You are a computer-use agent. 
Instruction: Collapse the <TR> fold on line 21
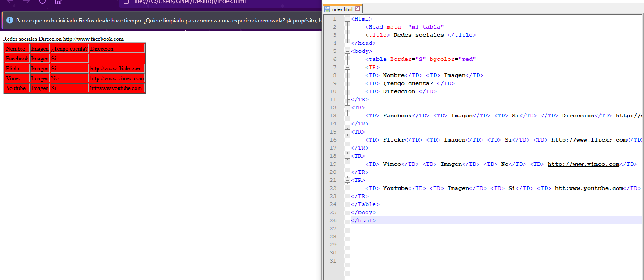tap(347, 180)
